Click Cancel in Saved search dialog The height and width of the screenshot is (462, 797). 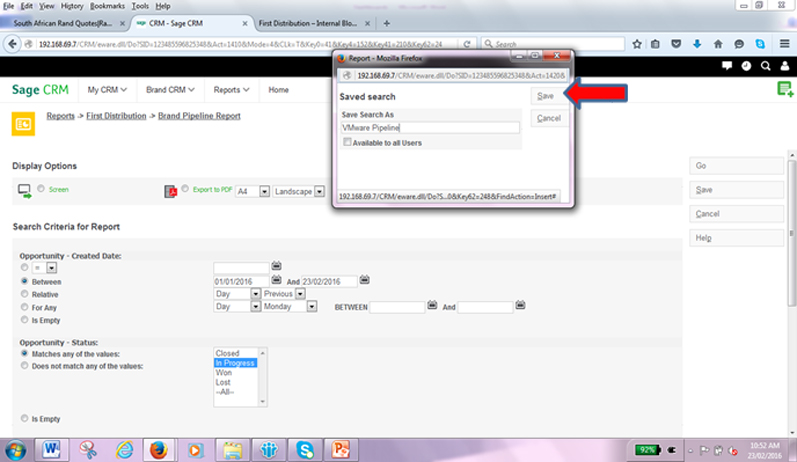coord(548,118)
